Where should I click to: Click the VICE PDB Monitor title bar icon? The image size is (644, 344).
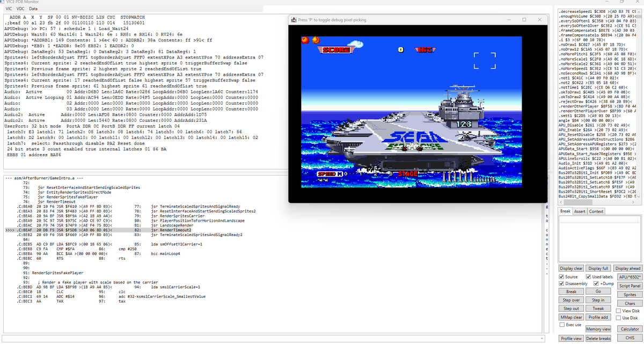[x=3, y=2]
